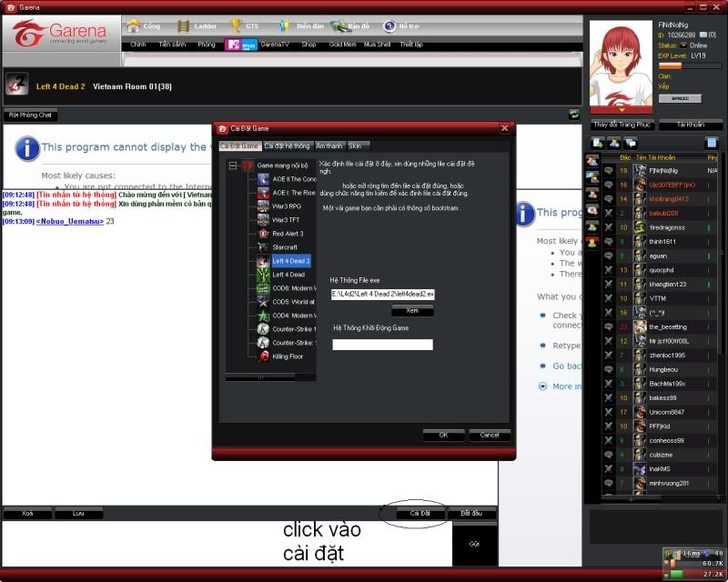Image resolution: width=728 pixels, height=582 pixels.
Task: Open the Shop menu item
Action: point(308,45)
